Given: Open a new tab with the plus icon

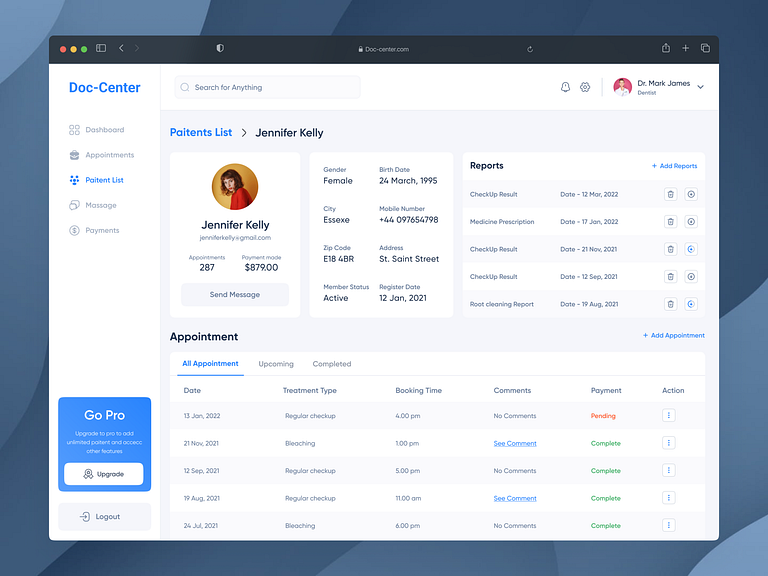Looking at the screenshot, I should tap(685, 48).
